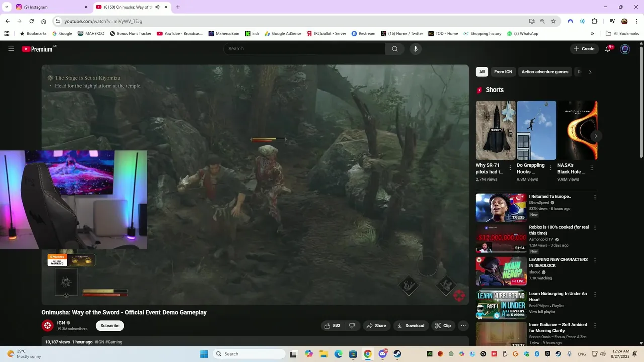This screenshot has width=644, height=362.
Task: Click inside the YouTube search field
Action: tap(305, 49)
